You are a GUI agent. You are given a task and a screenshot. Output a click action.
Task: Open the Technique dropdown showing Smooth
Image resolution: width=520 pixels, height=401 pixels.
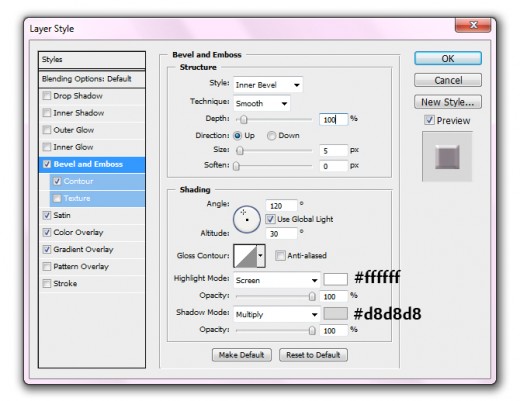click(x=262, y=103)
